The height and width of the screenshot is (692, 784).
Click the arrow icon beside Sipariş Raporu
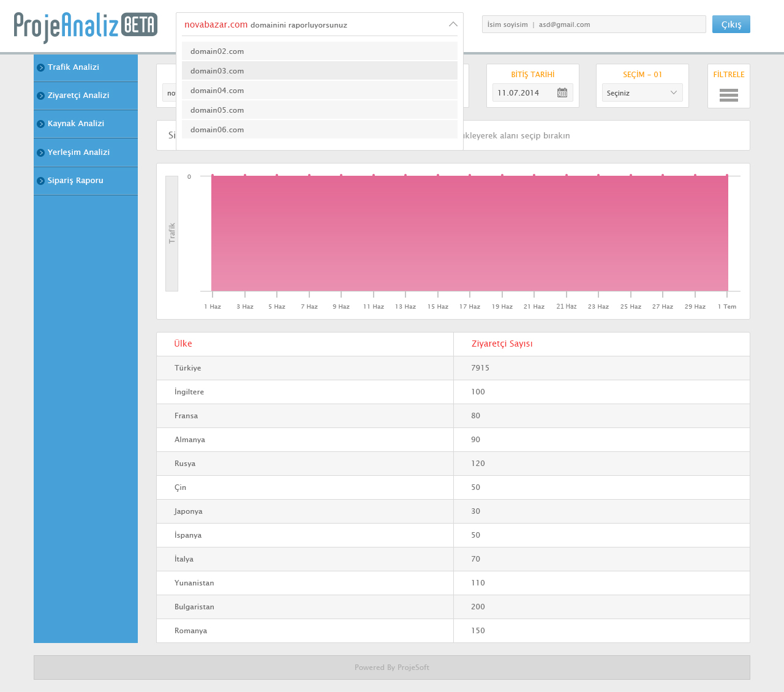41,181
